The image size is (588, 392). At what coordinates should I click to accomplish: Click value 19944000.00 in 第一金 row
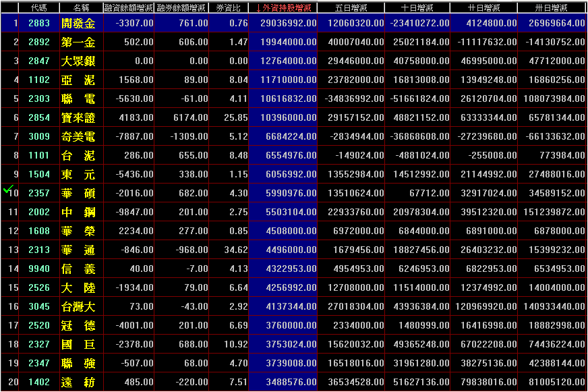tap(289, 42)
